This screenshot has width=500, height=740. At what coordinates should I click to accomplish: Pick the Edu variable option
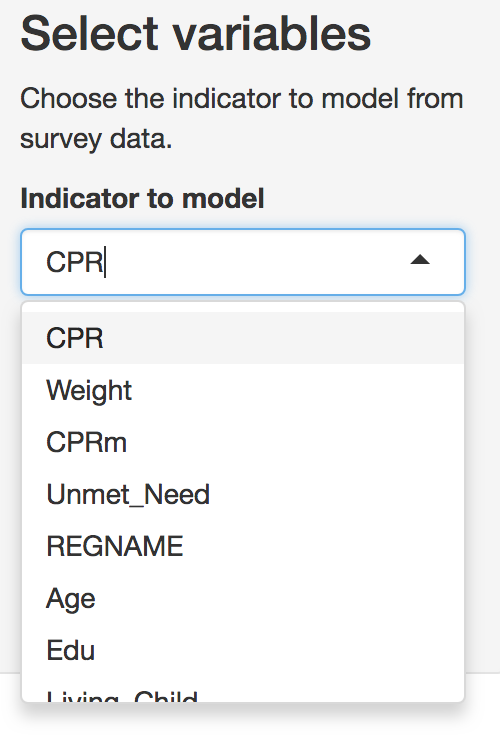point(243,650)
